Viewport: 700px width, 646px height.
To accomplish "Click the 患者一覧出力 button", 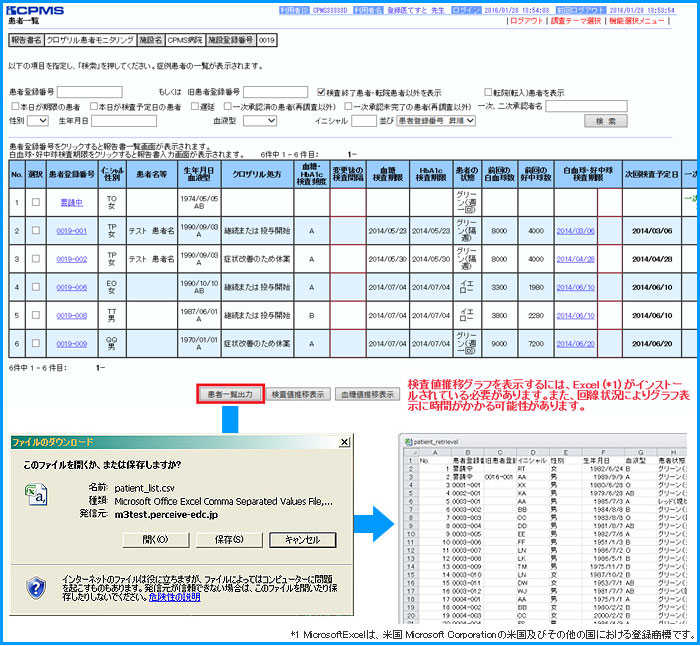I will [230, 394].
